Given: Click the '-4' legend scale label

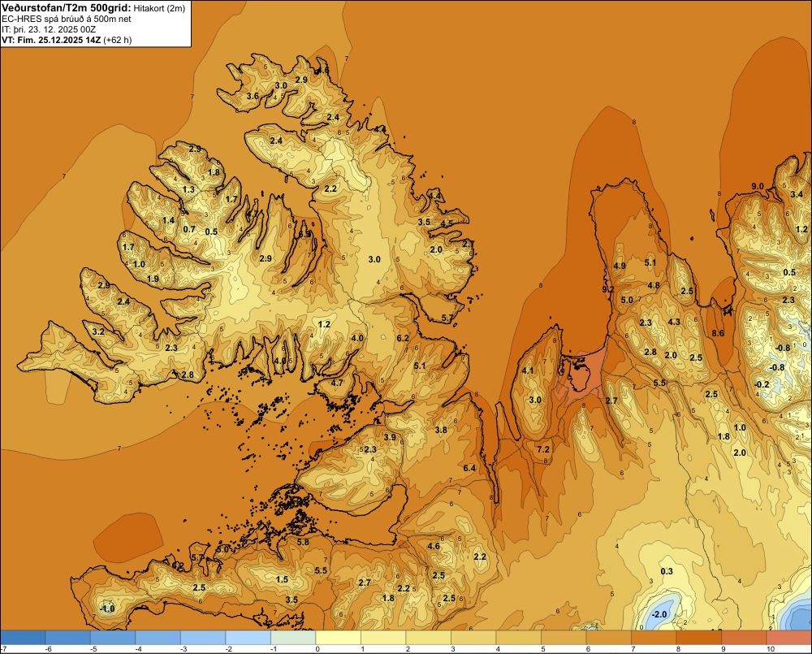Looking at the screenshot, I should (138, 649).
